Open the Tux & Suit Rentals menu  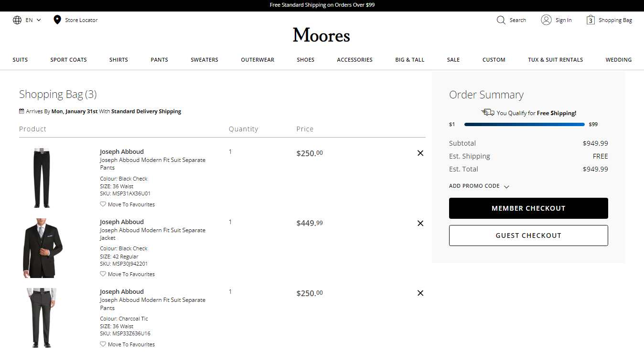[x=555, y=60]
